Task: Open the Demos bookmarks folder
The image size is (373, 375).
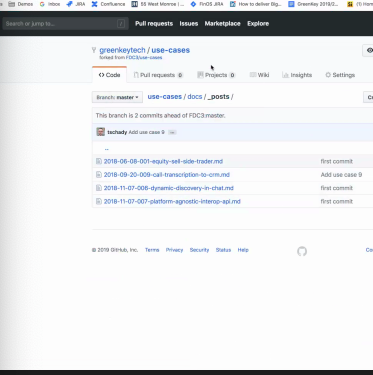Action: click(x=21, y=4)
